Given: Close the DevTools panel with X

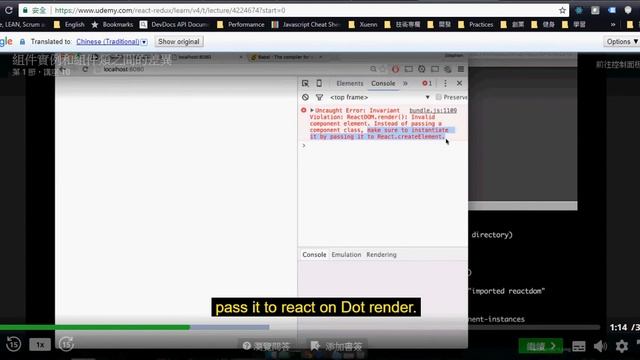Looking at the screenshot, I should pos(459,83).
